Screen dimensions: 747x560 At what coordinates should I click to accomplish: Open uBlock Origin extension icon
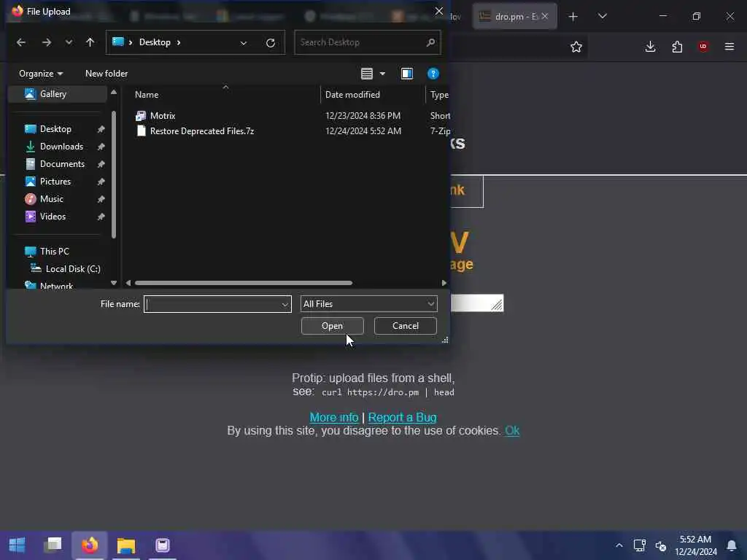click(703, 47)
